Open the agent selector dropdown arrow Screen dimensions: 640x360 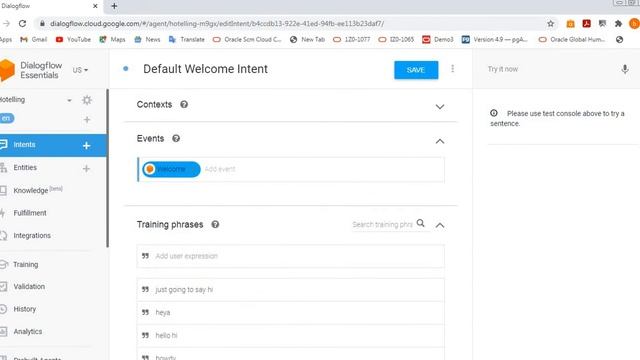[x=69, y=100]
